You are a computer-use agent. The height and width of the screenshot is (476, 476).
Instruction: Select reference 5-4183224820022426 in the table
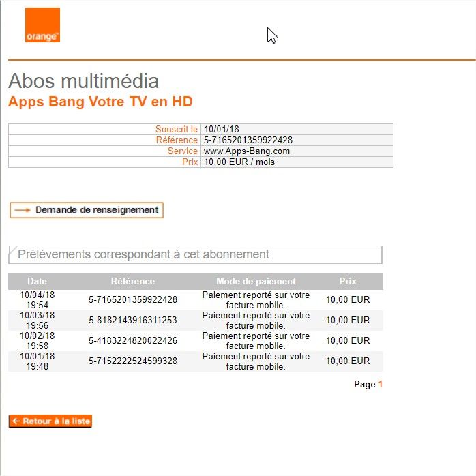pos(133,340)
